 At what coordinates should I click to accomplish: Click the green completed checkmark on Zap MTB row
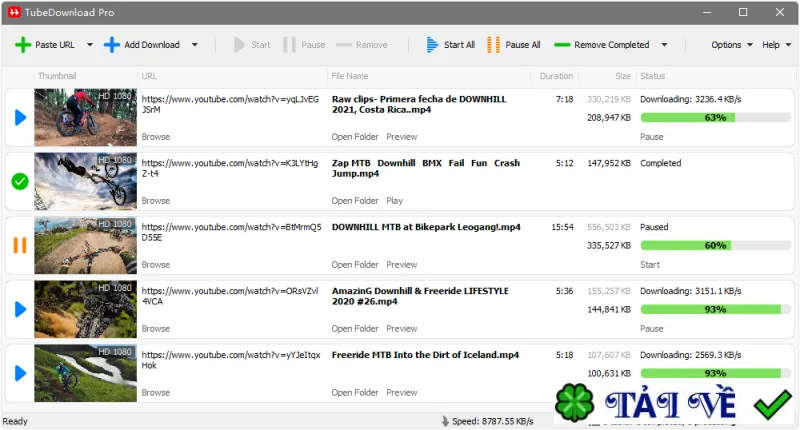click(x=20, y=181)
